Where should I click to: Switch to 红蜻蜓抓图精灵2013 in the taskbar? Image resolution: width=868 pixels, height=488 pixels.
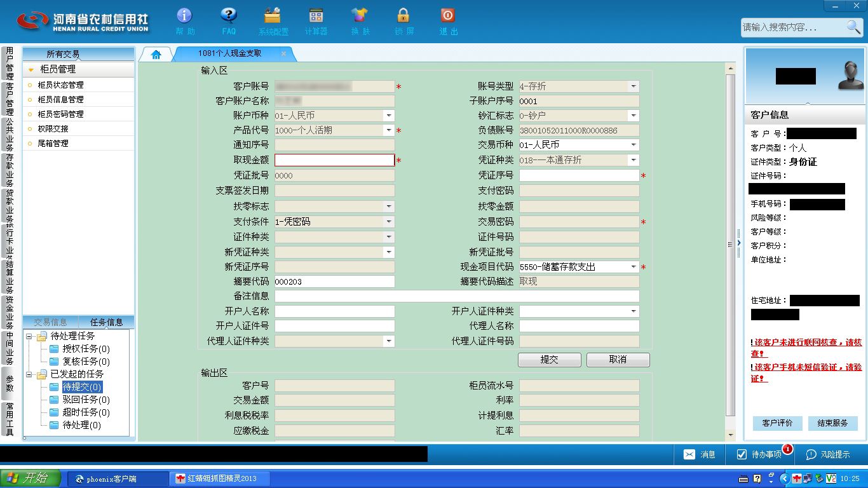220,478
